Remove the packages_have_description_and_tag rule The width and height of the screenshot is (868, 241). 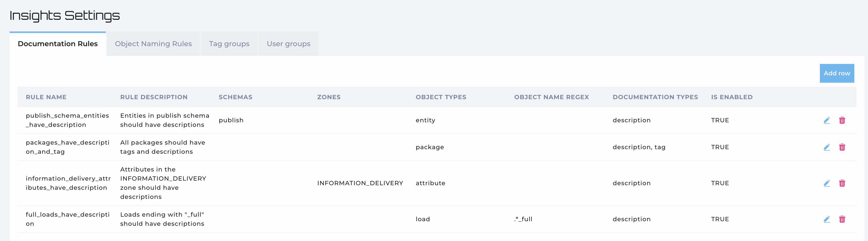coord(842,147)
